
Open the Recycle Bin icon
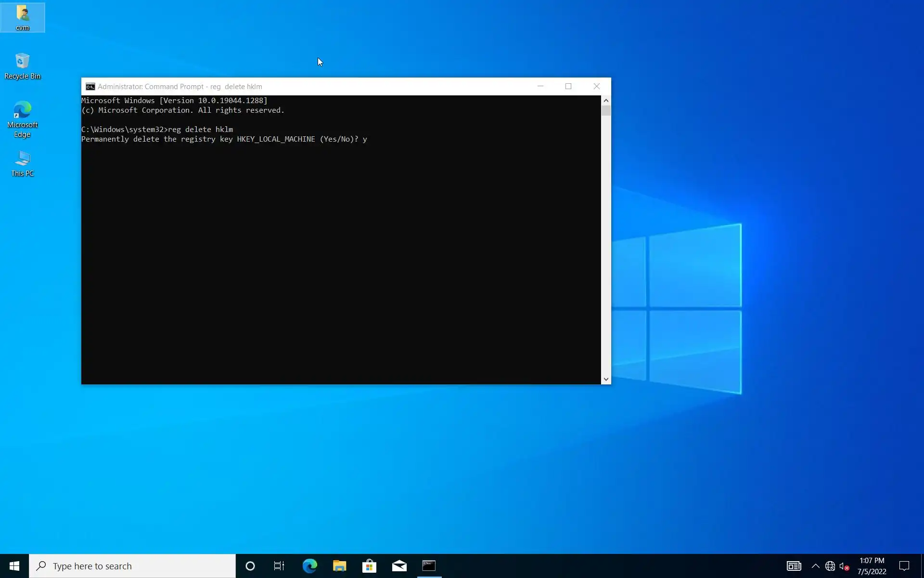point(22,66)
